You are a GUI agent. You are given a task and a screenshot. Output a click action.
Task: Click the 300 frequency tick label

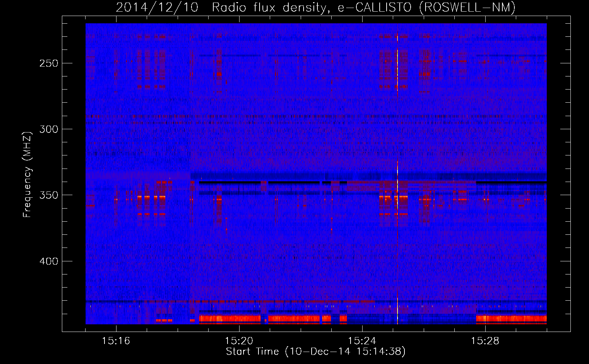pyautogui.click(x=49, y=129)
